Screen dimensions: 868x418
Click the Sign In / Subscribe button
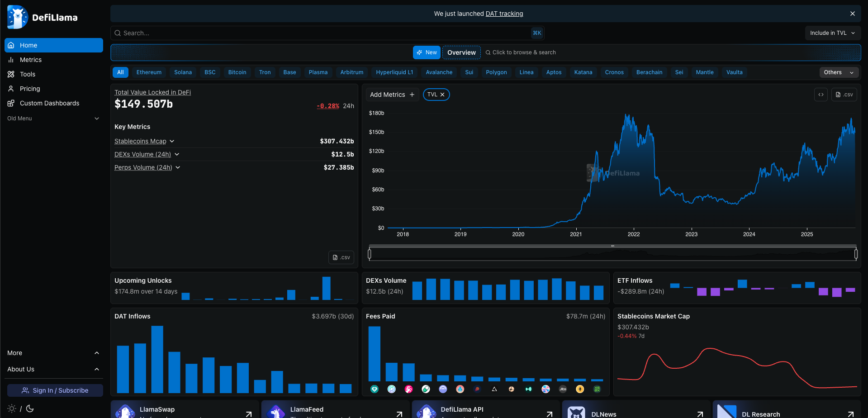coord(55,390)
